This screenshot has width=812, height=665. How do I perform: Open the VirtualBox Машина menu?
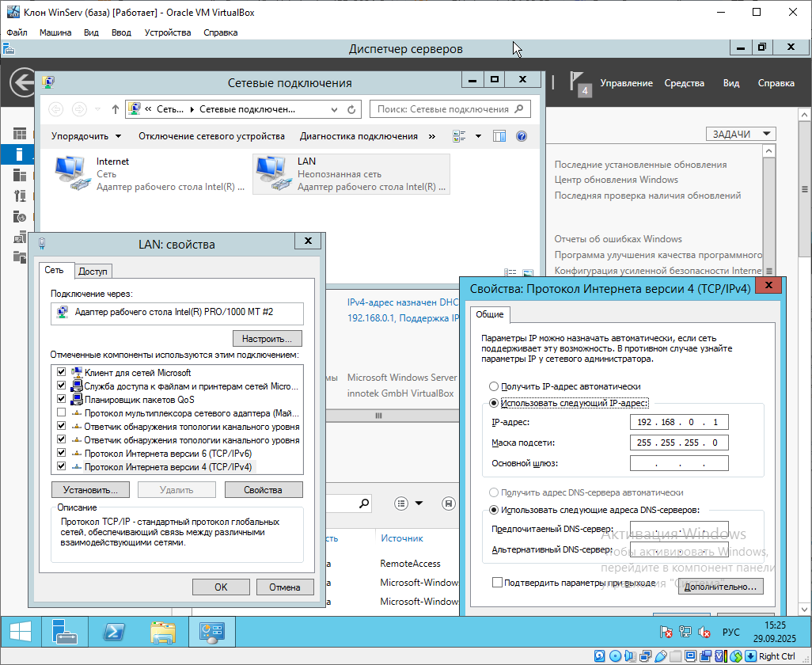click(55, 32)
